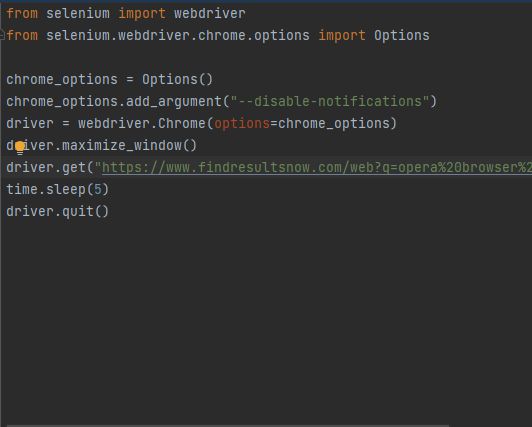Image resolution: width=532 pixels, height=427 pixels.
Task: Click the red options keyword argument
Action: pos(242,124)
